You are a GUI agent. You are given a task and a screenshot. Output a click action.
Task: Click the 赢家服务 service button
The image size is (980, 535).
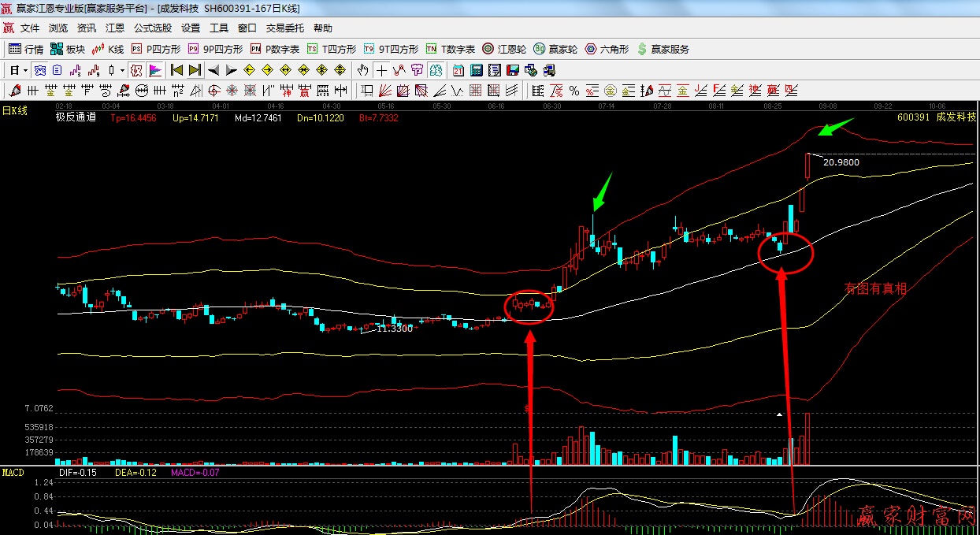(x=663, y=49)
